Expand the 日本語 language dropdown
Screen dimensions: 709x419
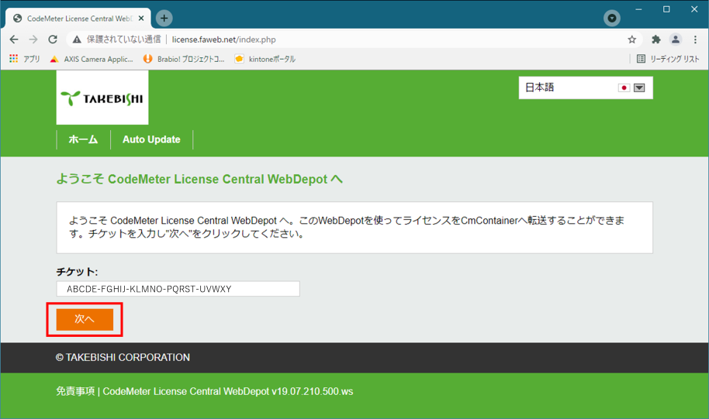pos(639,88)
